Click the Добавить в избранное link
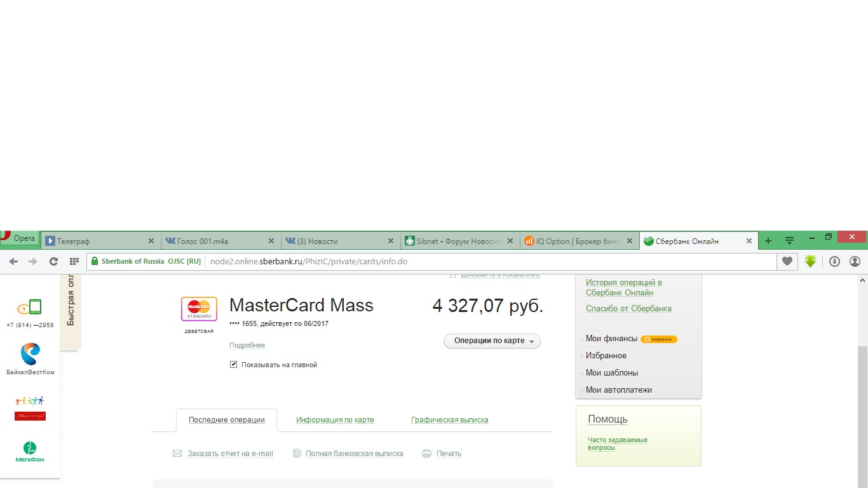This screenshot has width=868, height=488. click(500, 274)
